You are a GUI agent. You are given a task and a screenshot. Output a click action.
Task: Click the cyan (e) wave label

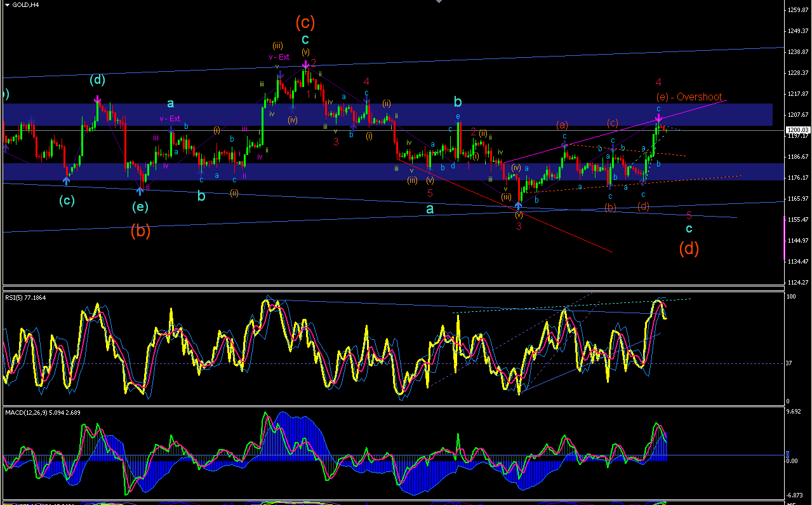click(140, 206)
